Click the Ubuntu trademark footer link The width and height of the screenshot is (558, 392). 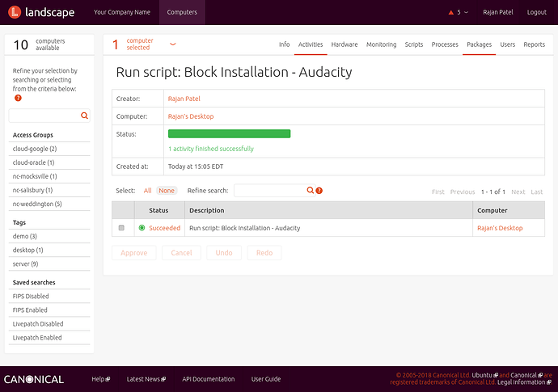coord(484,375)
